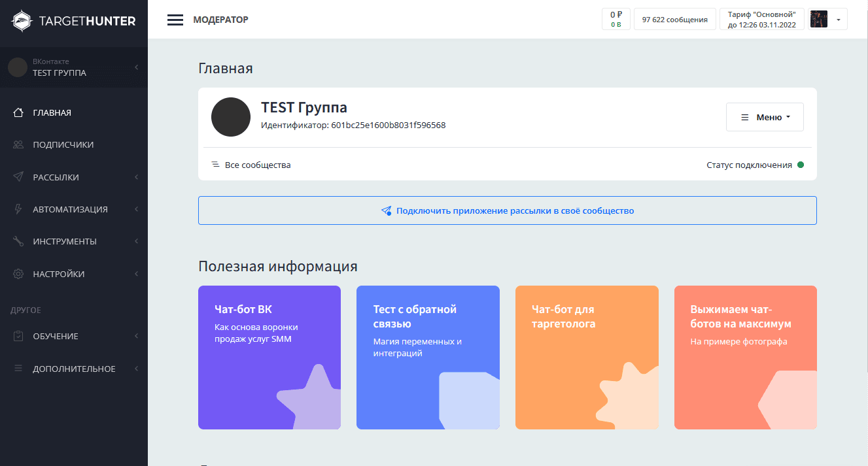Click the green Статус подключения indicator
Viewport: 868px width, 466px height.
tap(800, 165)
